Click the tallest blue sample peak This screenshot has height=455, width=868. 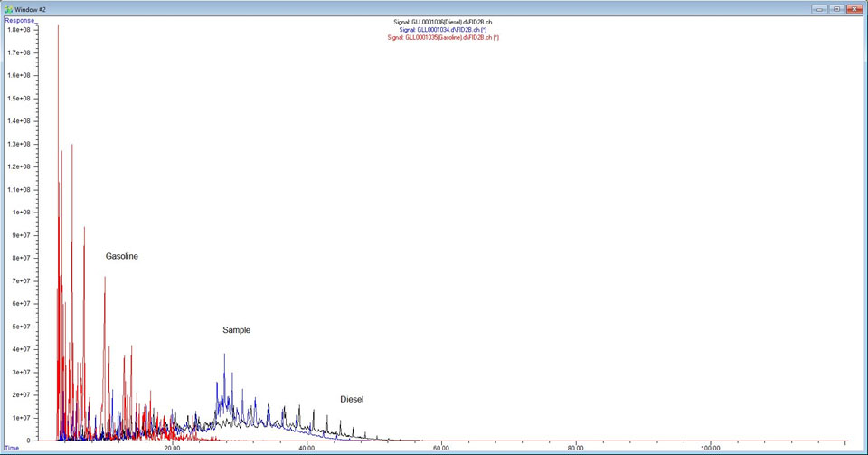click(x=224, y=357)
